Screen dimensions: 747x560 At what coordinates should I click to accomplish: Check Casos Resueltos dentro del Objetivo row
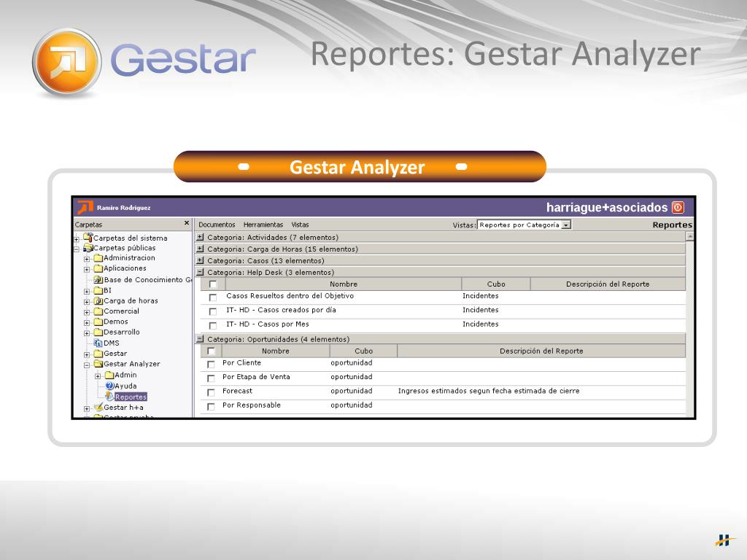(213, 297)
